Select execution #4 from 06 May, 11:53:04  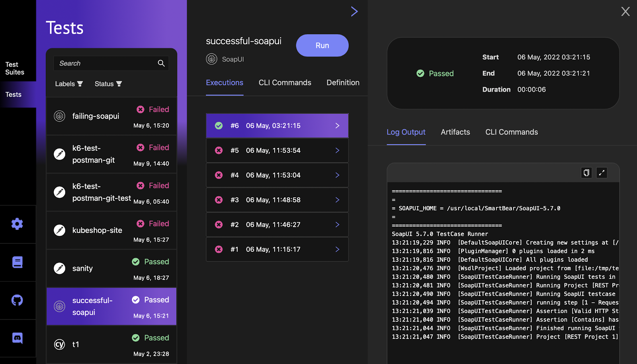pos(277,175)
